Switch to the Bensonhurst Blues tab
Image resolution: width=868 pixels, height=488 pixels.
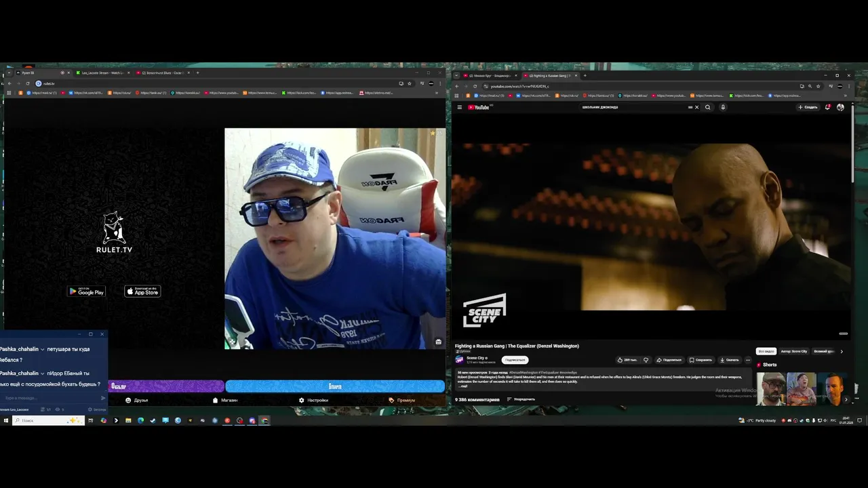point(161,73)
